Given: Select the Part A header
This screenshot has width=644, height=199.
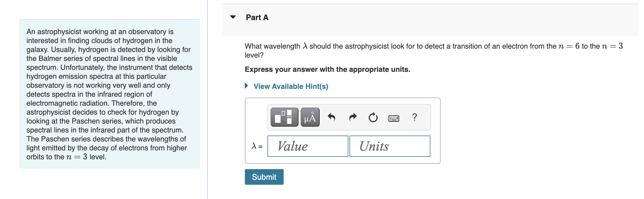Looking at the screenshot, I should tap(257, 17).
